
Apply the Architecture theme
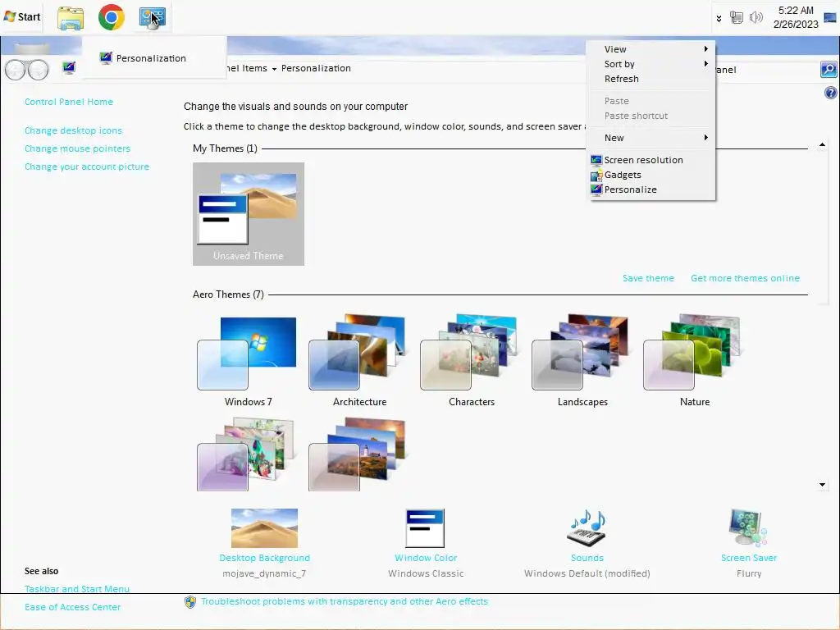(359, 362)
